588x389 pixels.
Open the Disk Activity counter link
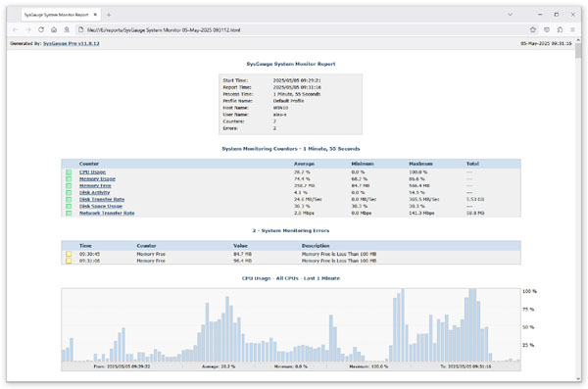[x=94, y=192]
